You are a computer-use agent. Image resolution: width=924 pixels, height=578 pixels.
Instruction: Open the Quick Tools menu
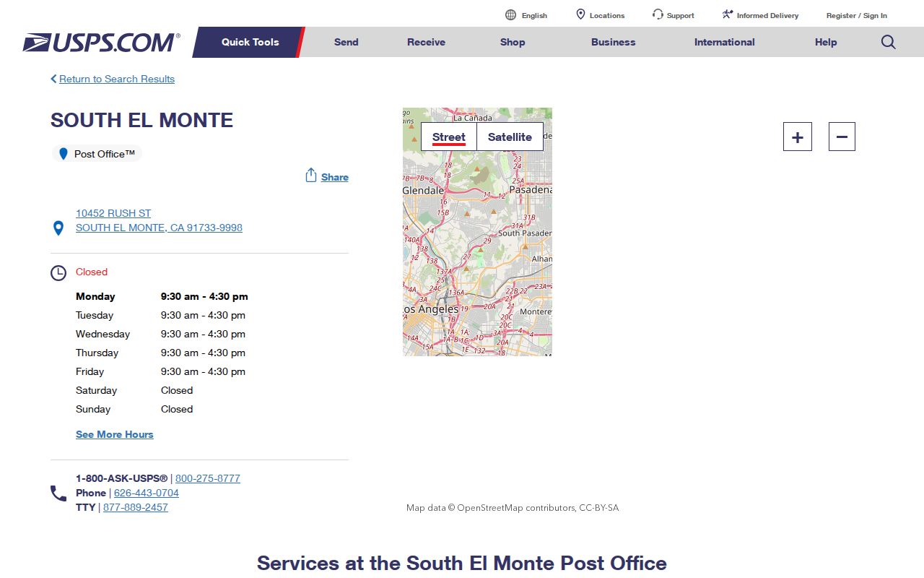tap(250, 42)
